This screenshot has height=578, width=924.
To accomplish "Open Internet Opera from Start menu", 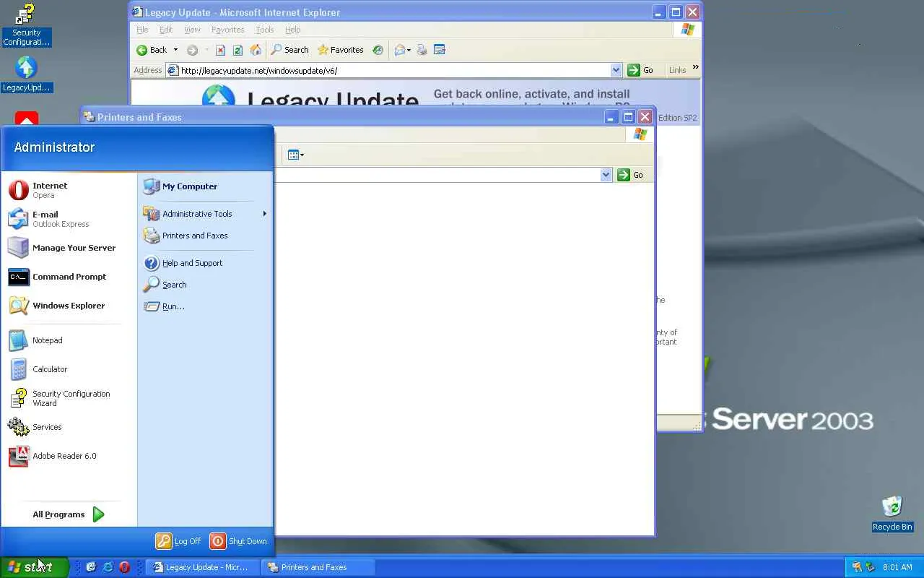I will (69, 190).
